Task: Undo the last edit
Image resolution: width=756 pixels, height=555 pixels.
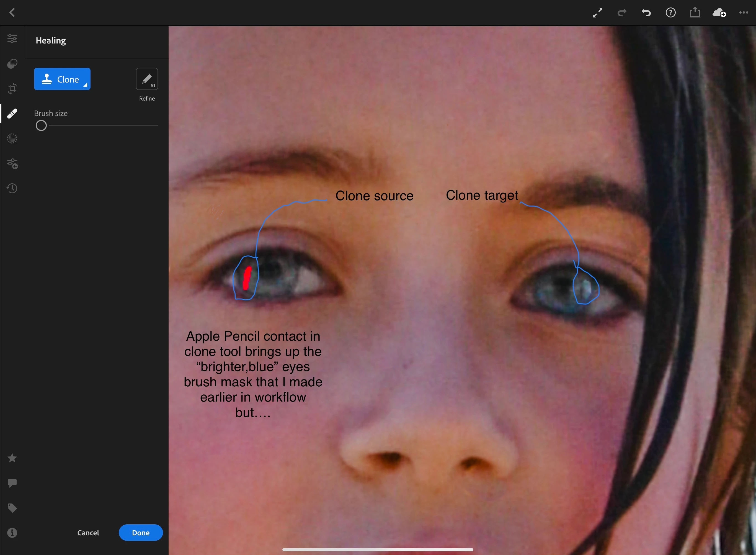Action: tap(646, 13)
